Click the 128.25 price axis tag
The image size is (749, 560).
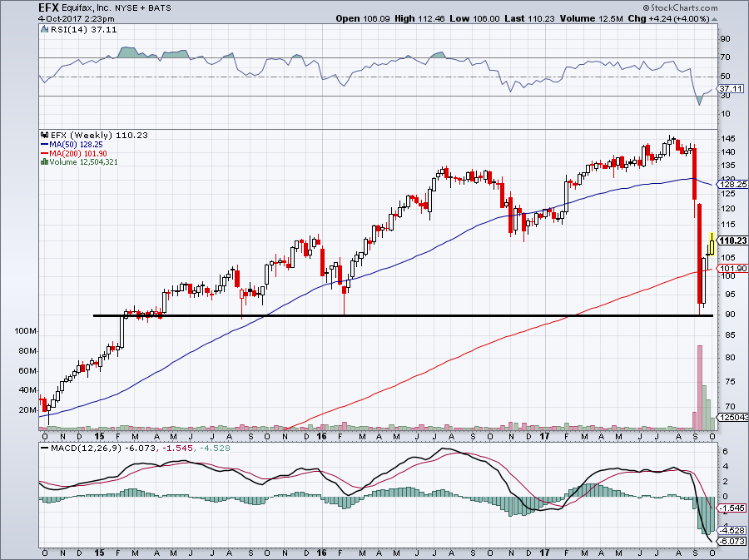[732, 184]
